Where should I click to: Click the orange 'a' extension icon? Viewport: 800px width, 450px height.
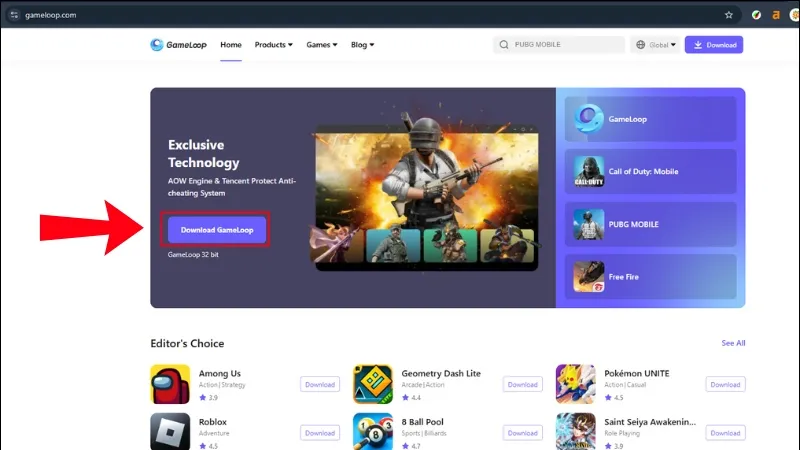[x=776, y=15]
